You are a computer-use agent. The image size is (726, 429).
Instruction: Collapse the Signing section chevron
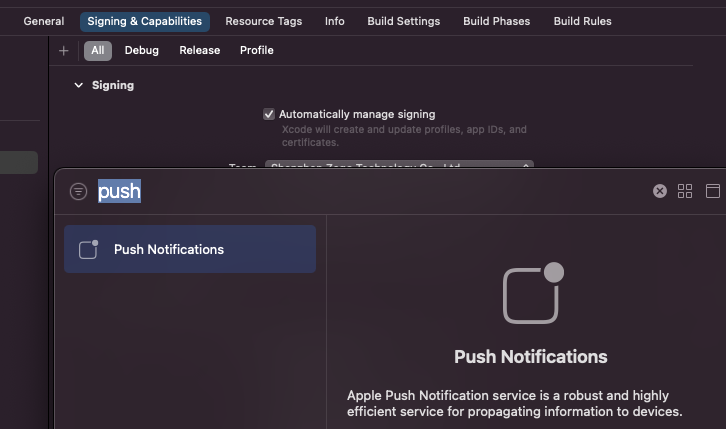point(79,85)
